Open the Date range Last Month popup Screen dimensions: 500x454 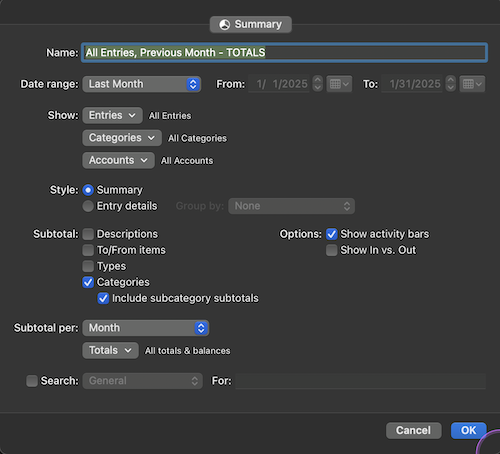(142, 84)
